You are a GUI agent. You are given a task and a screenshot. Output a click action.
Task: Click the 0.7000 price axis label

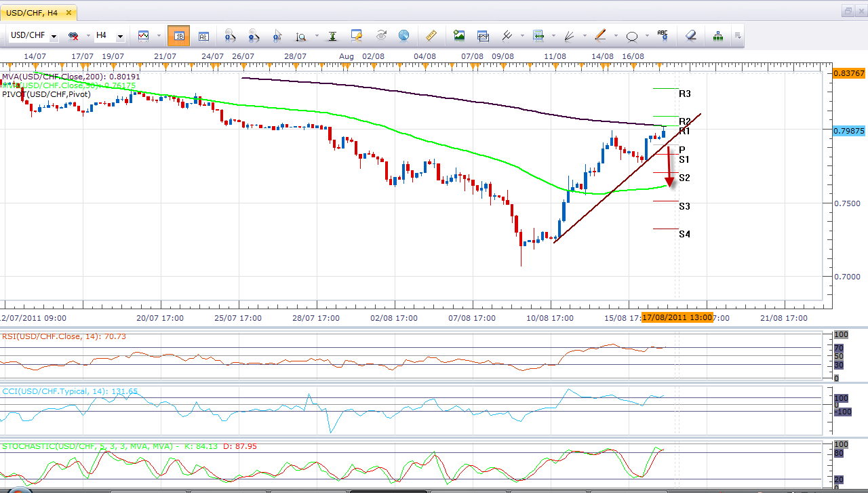point(846,277)
